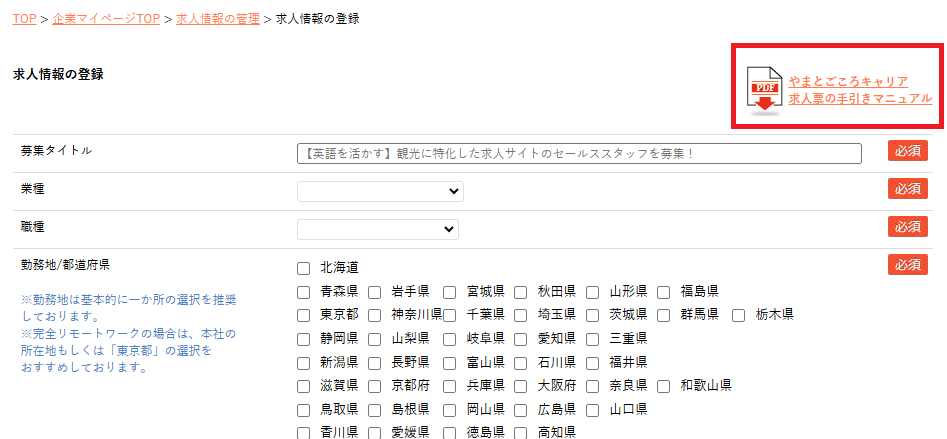Check the 北海道 checkbox
The height and width of the screenshot is (439, 947).
303,268
